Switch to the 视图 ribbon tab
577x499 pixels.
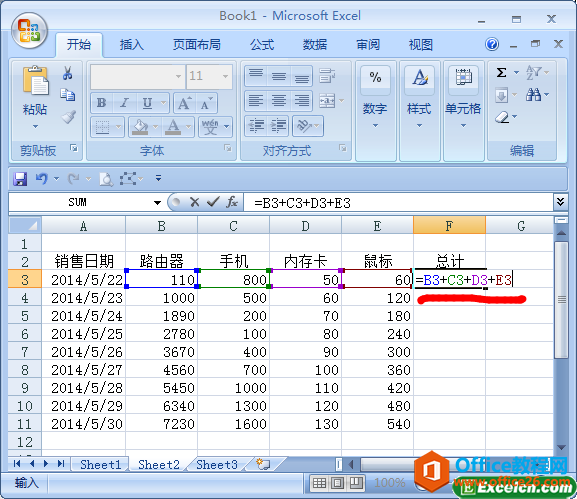[421, 45]
